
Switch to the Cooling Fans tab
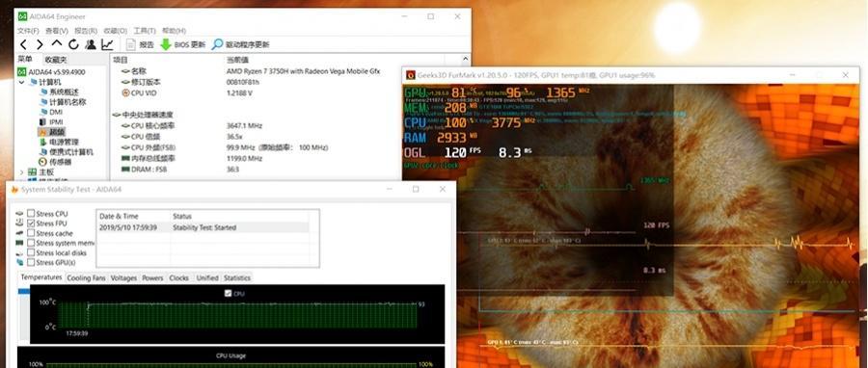point(86,278)
